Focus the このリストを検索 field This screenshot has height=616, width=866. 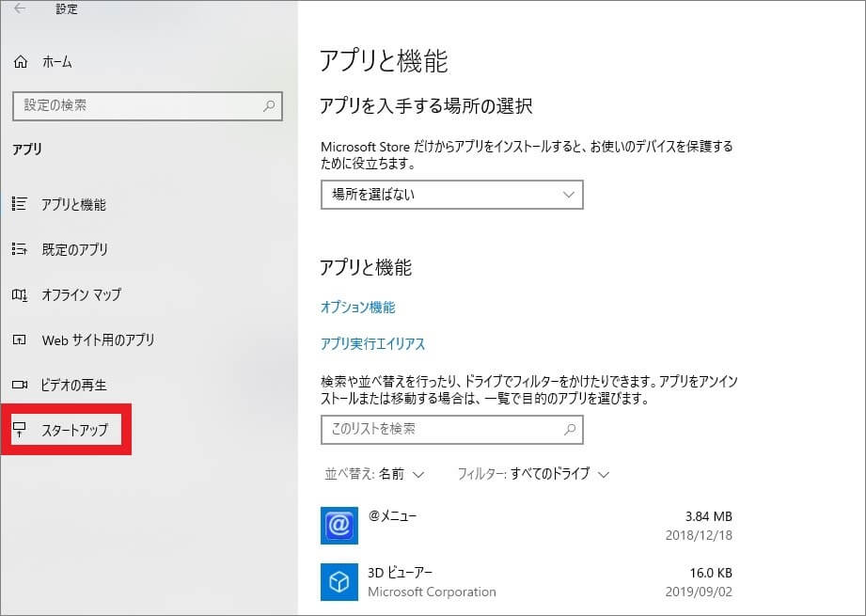pyautogui.click(x=451, y=429)
